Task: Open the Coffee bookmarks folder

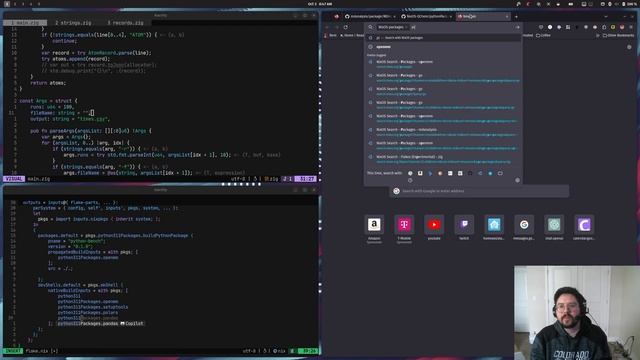Action: 543,36
